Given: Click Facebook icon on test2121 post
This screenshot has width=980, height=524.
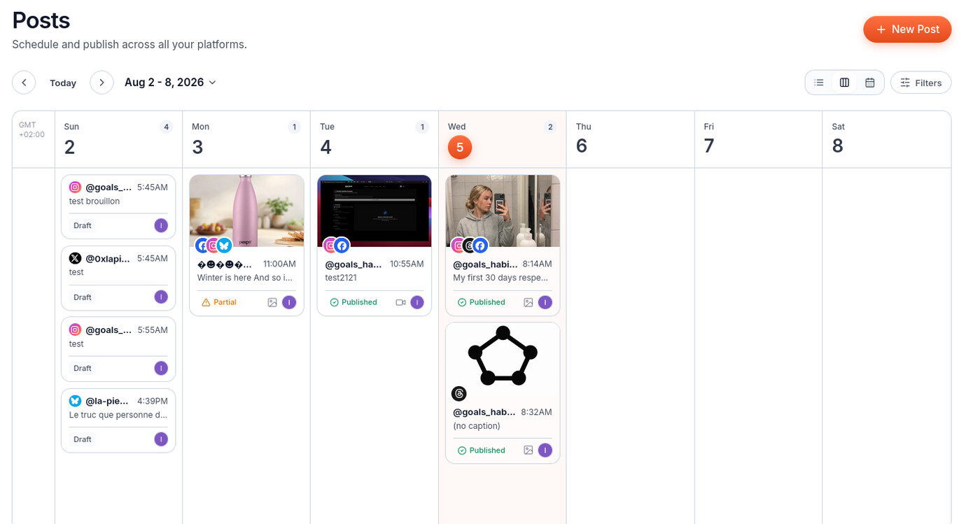Looking at the screenshot, I should point(342,245).
